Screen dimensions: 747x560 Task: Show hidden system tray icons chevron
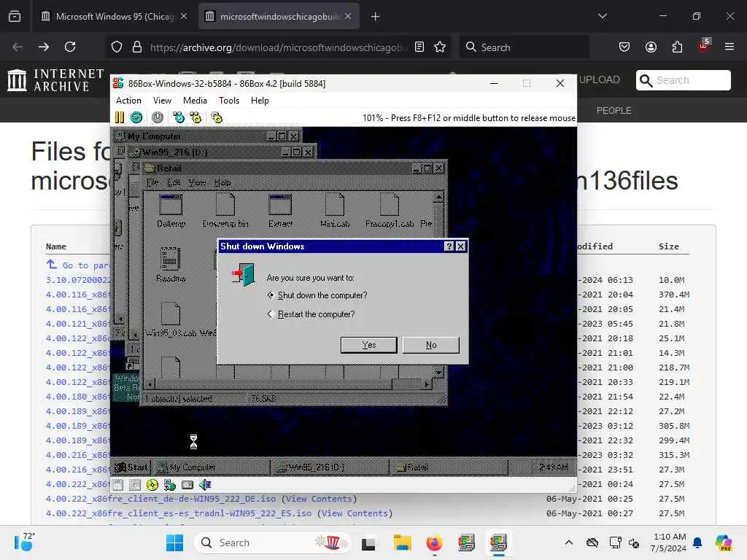569,542
